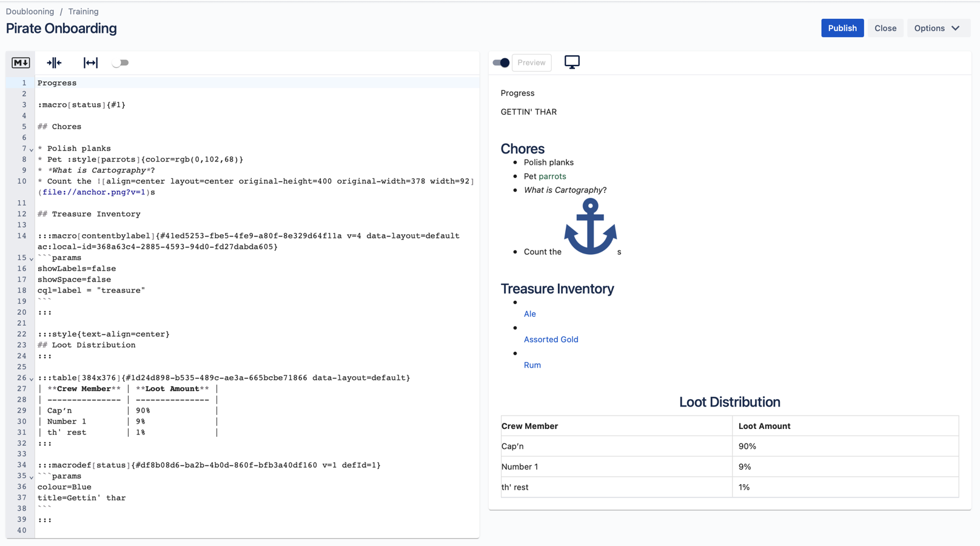Turn off the Preview toggle switch
This screenshot has width=980, height=546.
pyautogui.click(x=501, y=62)
